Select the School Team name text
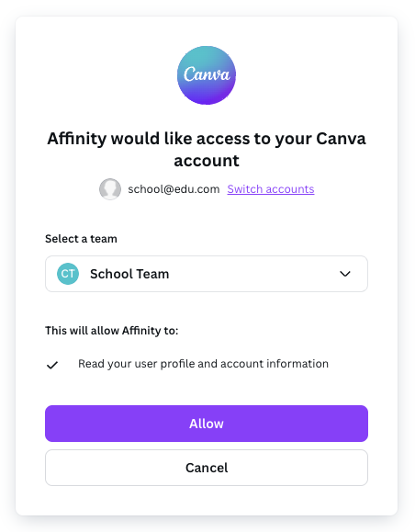415x532 pixels. pyautogui.click(x=129, y=274)
